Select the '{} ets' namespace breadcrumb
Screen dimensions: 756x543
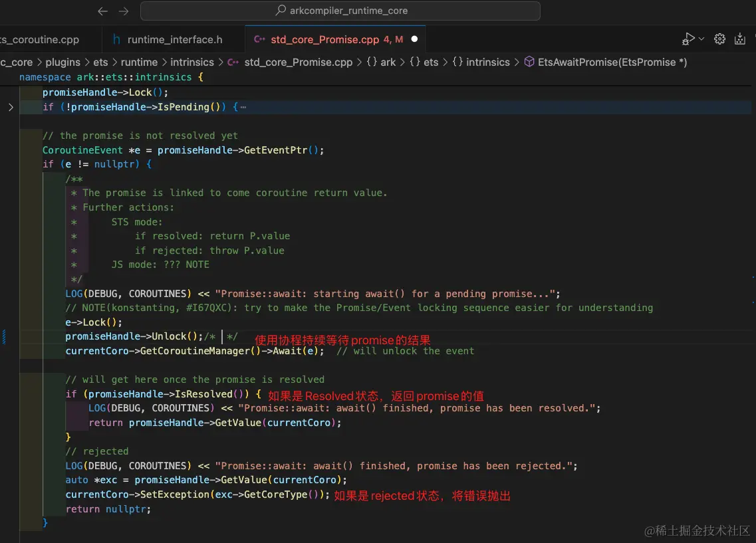[x=424, y=62]
